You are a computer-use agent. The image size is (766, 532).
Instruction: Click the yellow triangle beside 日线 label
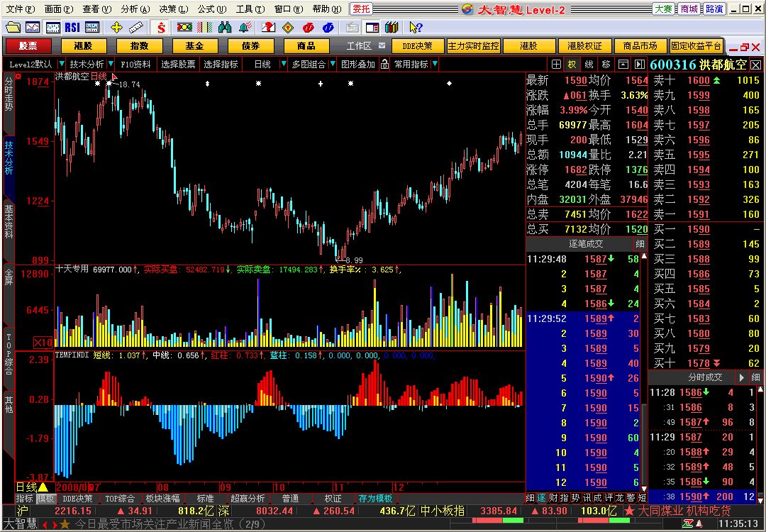(43, 487)
